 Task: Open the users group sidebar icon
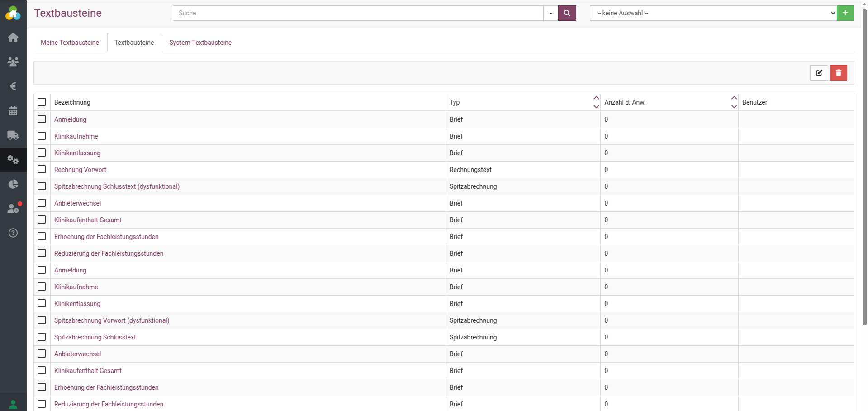13,62
